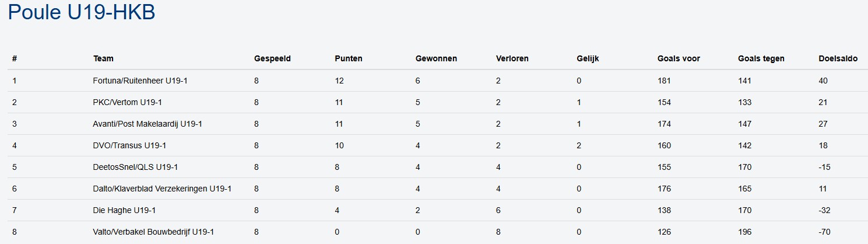Click the Gewonnen column header
Image resolution: width=868 pixels, height=244 pixels.
[436, 58]
